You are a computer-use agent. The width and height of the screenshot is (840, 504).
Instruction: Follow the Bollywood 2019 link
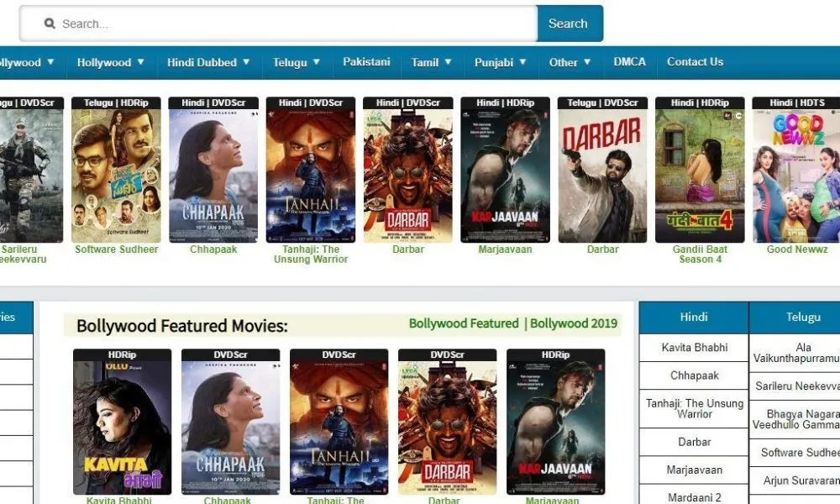coord(574,323)
